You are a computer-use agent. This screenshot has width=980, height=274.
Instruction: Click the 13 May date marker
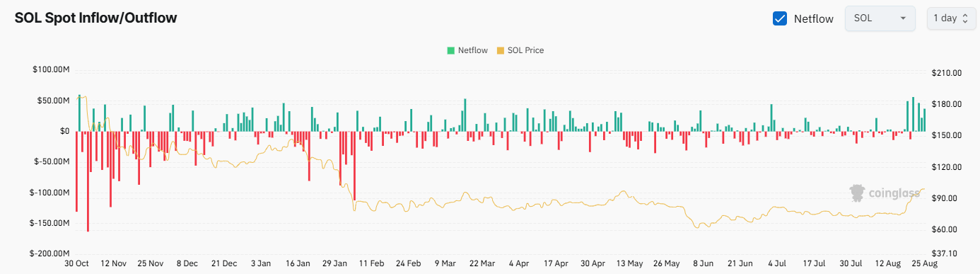click(630, 263)
